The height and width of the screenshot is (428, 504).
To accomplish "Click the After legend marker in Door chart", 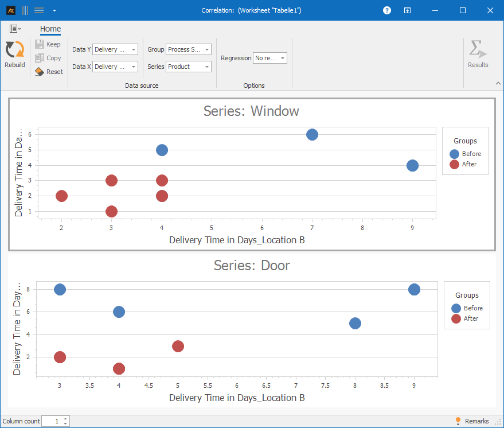I will [456, 318].
